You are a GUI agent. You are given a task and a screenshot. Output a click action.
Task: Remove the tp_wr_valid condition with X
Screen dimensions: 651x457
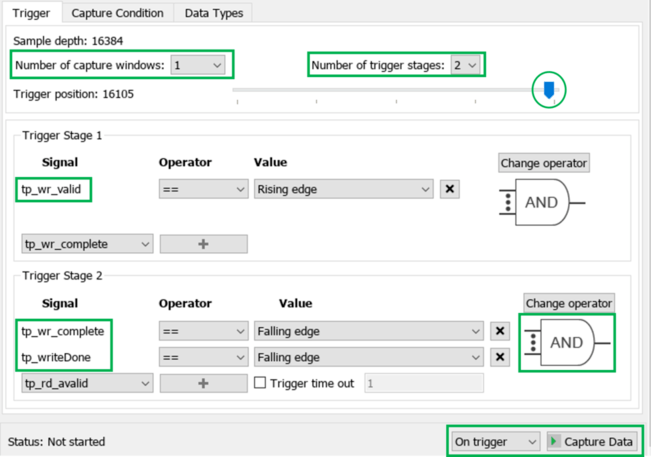pyautogui.click(x=449, y=189)
